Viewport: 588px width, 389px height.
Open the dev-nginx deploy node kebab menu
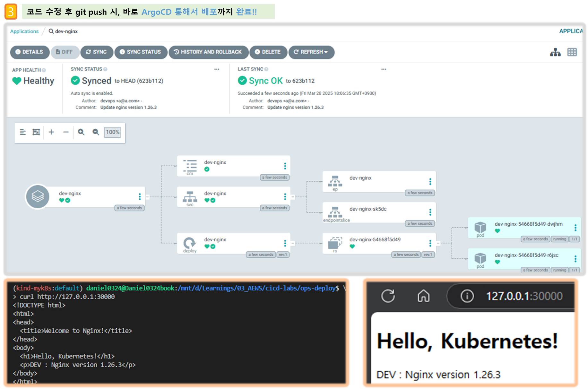click(285, 243)
